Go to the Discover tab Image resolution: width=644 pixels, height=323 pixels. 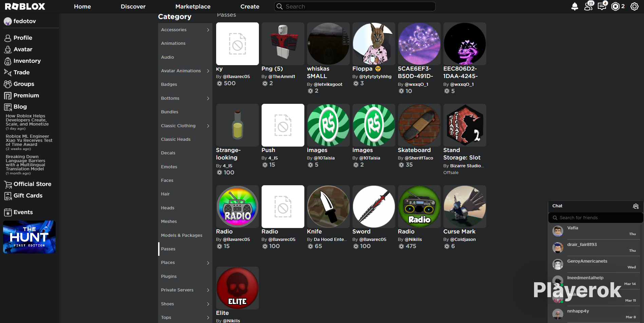(133, 6)
